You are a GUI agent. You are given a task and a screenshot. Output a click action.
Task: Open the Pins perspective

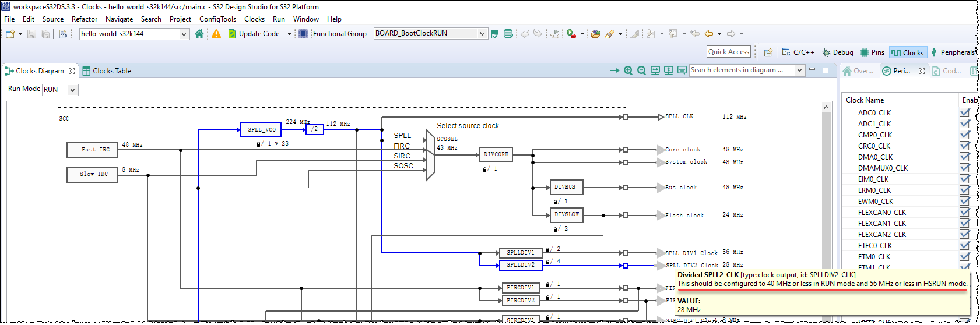pos(872,52)
